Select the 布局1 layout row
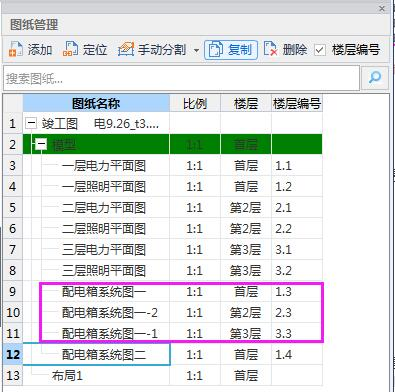Screen dimensions: 395x392 [x=67, y=376]
